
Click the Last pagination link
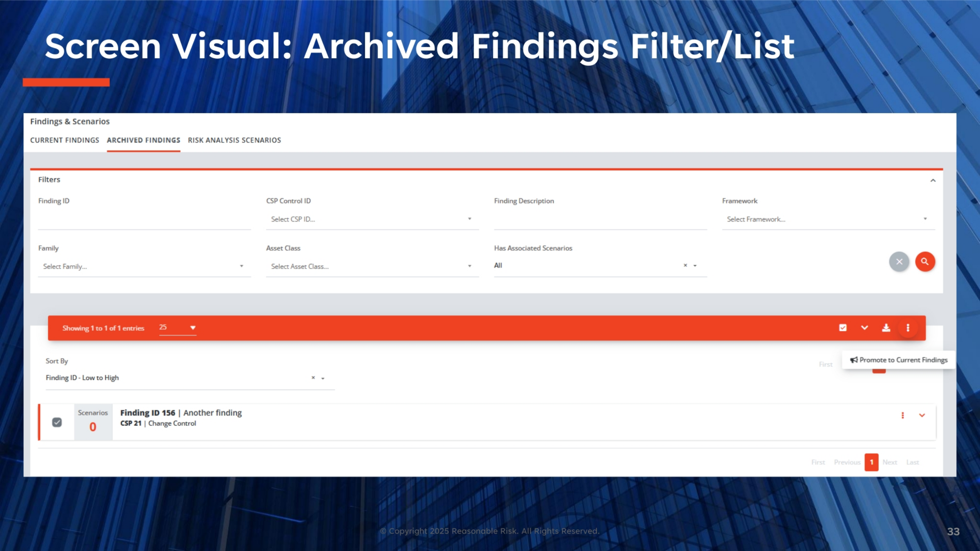(x=913, y=462)
